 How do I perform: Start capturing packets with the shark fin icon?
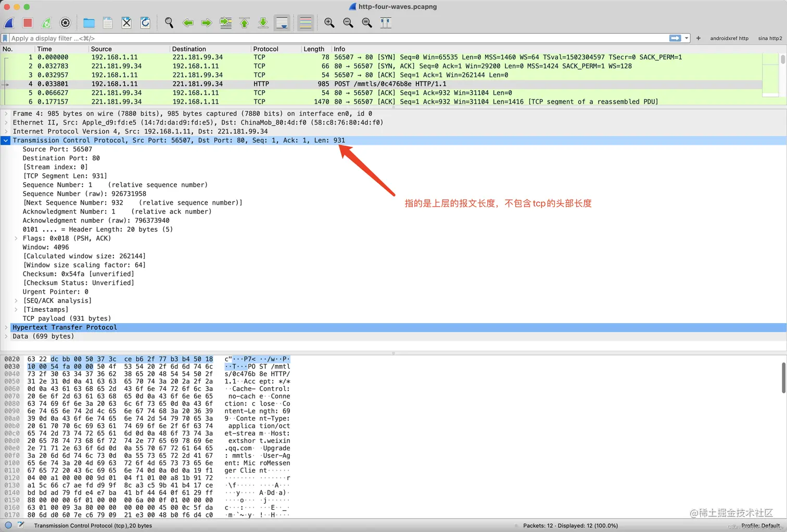[x=9, y=23]
